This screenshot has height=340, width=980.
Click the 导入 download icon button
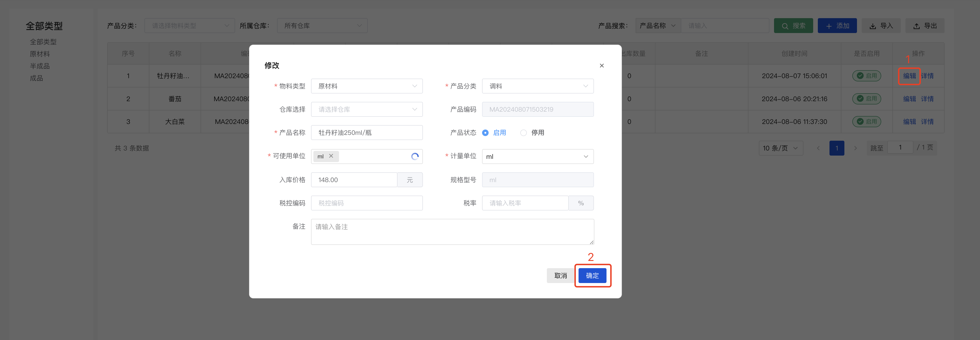click(x=881, y=26)
